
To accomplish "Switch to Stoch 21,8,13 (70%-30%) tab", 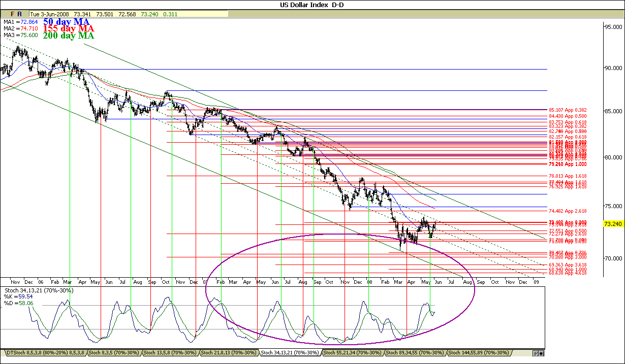I will [x=229, y=352].
